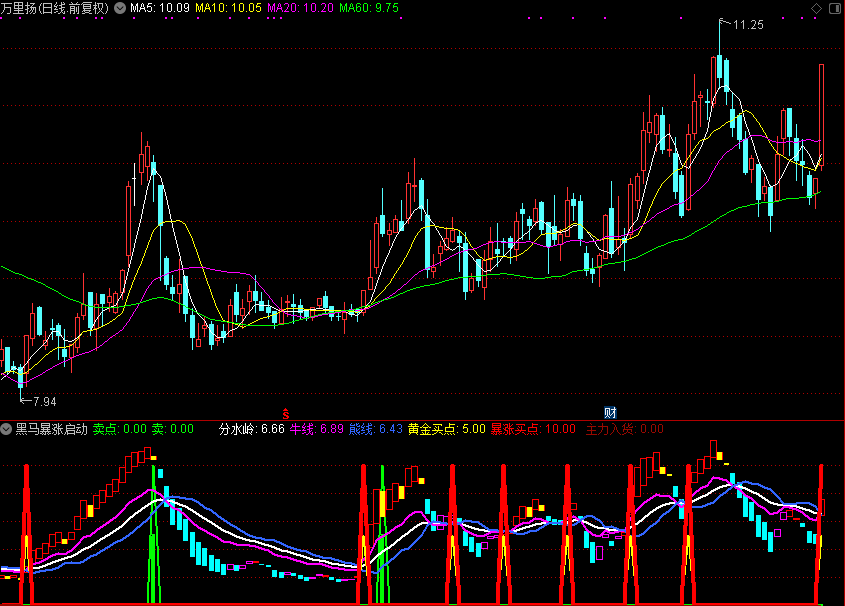
Task: Toggle the side panel icon at top right
Action: coord(835,8)
